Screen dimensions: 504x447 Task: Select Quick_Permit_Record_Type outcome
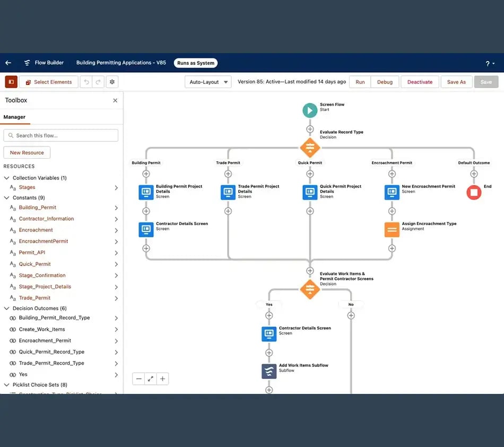point(51,352)
